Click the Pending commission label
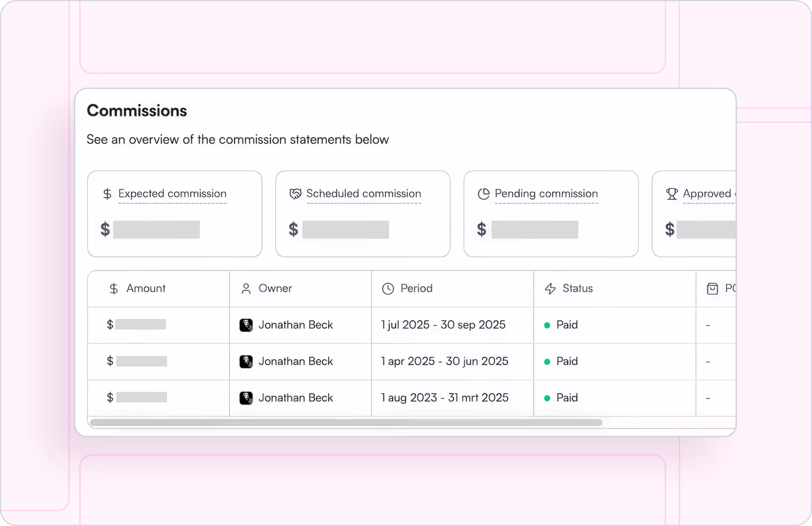 [546, 194]
